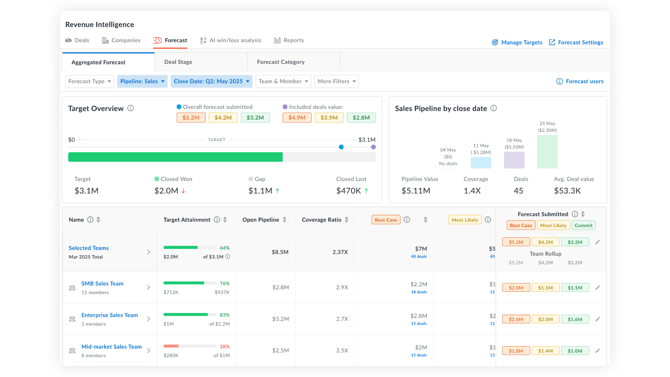Click the Manage Targets icon
This screenshot has width=670, height=377.
point(495,42)
